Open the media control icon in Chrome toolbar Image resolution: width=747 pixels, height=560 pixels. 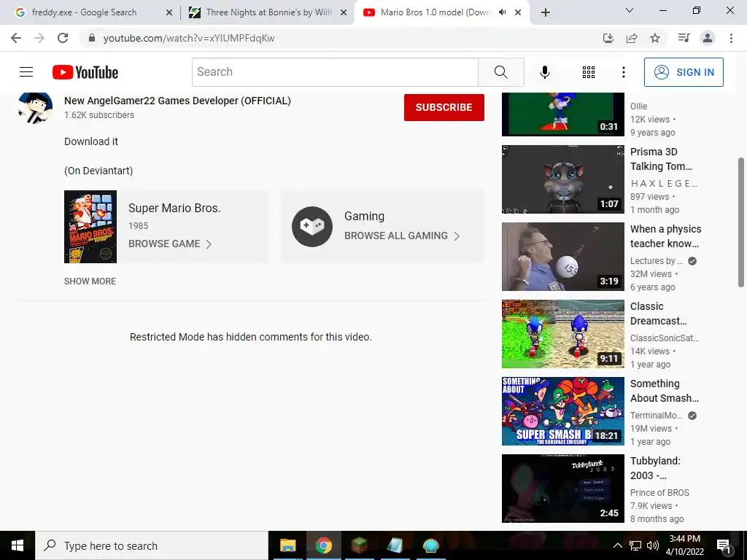(684, 38)
